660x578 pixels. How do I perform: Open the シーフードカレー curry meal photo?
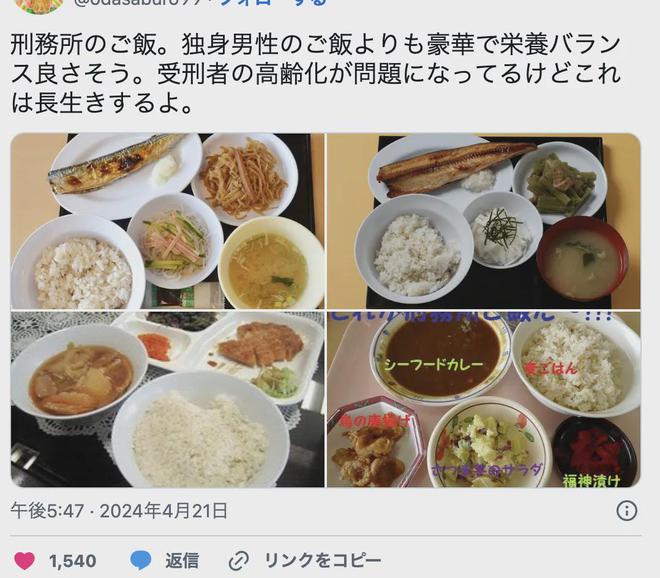click(x=484, y=400)
